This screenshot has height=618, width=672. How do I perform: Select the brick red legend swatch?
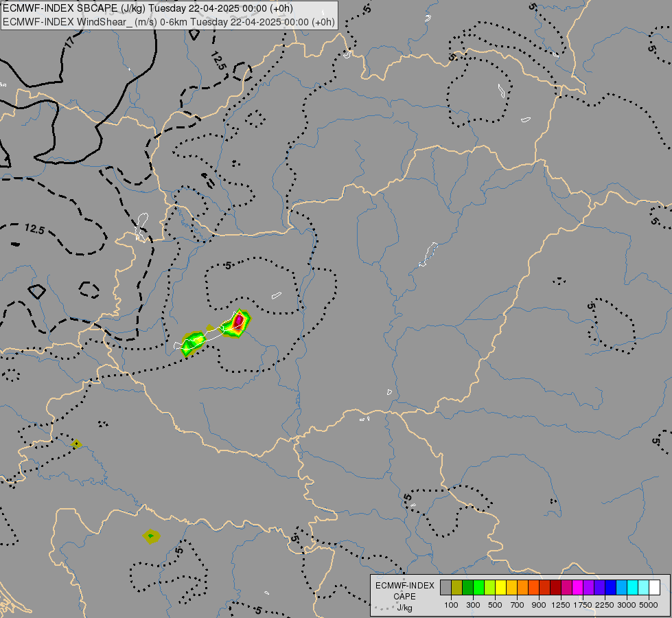click(x=545, y=587)
